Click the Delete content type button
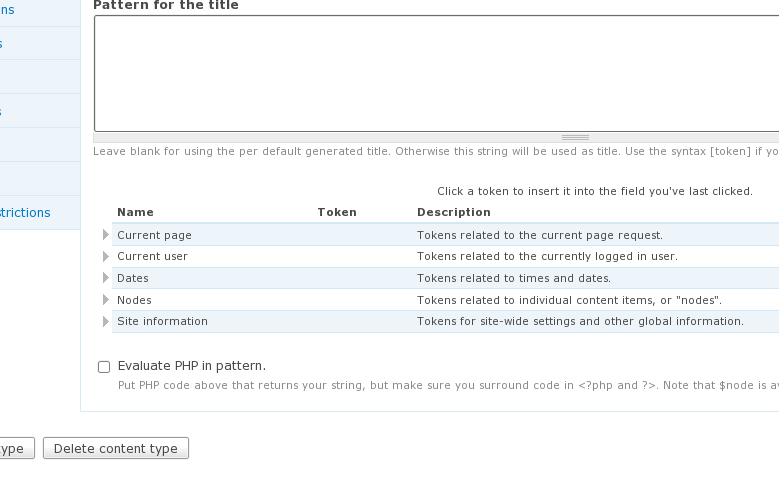This screenshot has height=492, width=779. click(x=116, y=449)
